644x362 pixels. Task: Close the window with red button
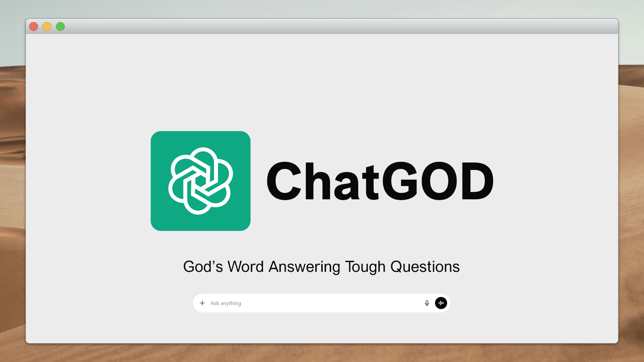pyautogui.click(x=34, y=26)
